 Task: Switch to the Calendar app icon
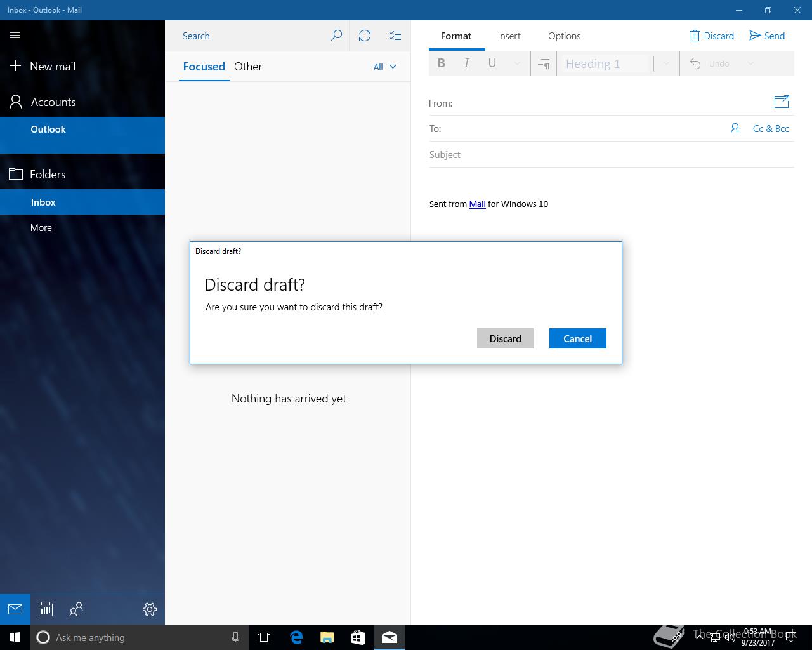pos(45,609)
